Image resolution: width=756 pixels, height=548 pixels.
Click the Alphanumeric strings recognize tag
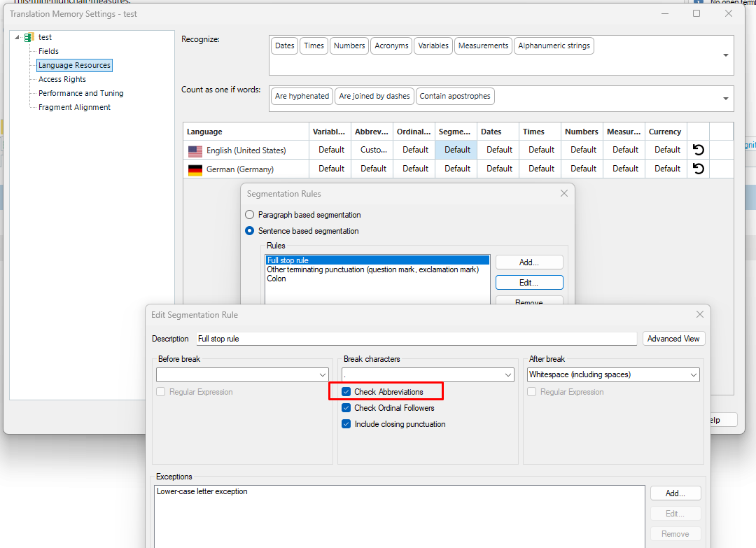[554, 45]
